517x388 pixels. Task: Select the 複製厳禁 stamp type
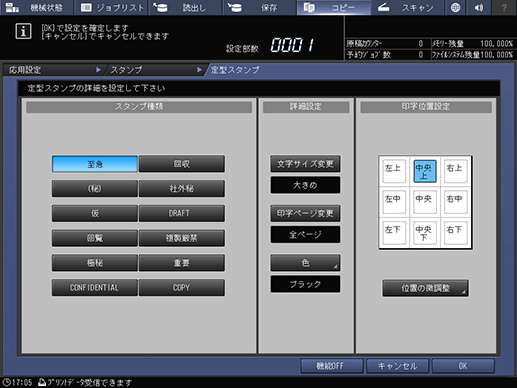click(x=182, y=238)
